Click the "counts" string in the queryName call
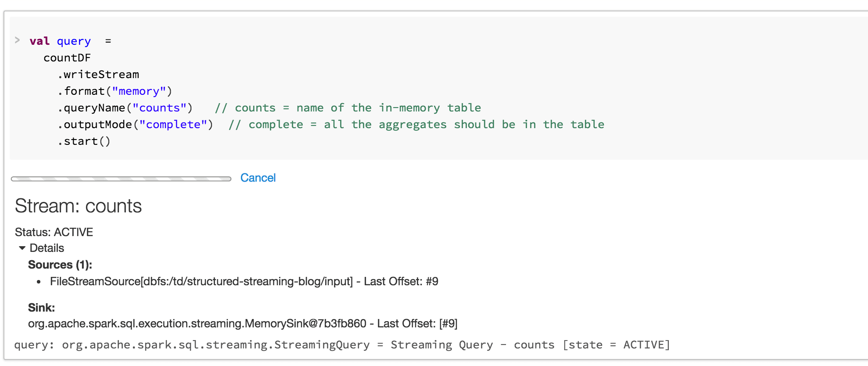 (x=160, y=108)
